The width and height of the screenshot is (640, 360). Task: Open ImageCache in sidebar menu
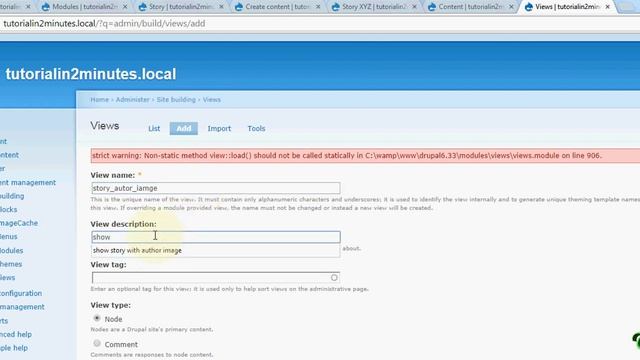pyautogui.click(x=19, y=223)
